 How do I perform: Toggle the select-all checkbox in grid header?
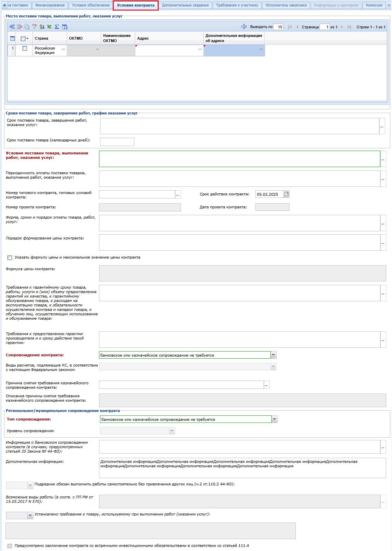(x=23, y=39)
